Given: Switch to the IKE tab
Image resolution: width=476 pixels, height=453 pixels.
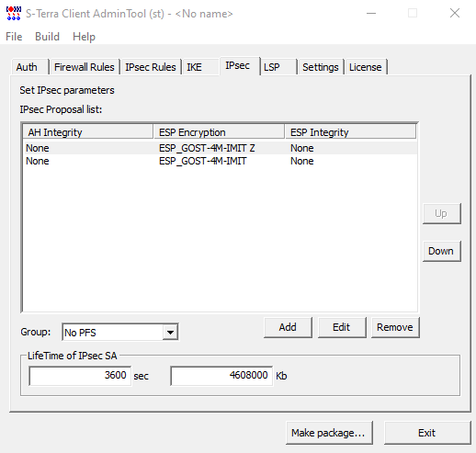Looking at the screenshot, I should [x=200, y=67].
